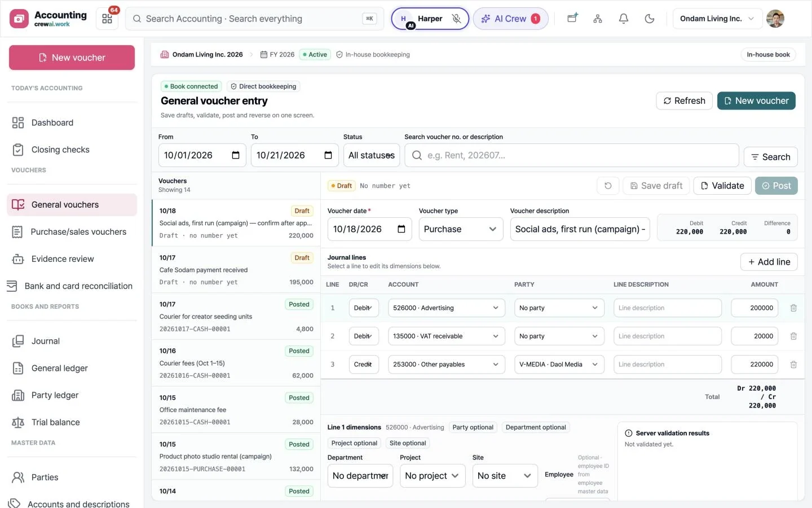Open the apps grid with 64 badge
Screen dimensions: 812x508
pyautogui.click(x=107, y=19)
